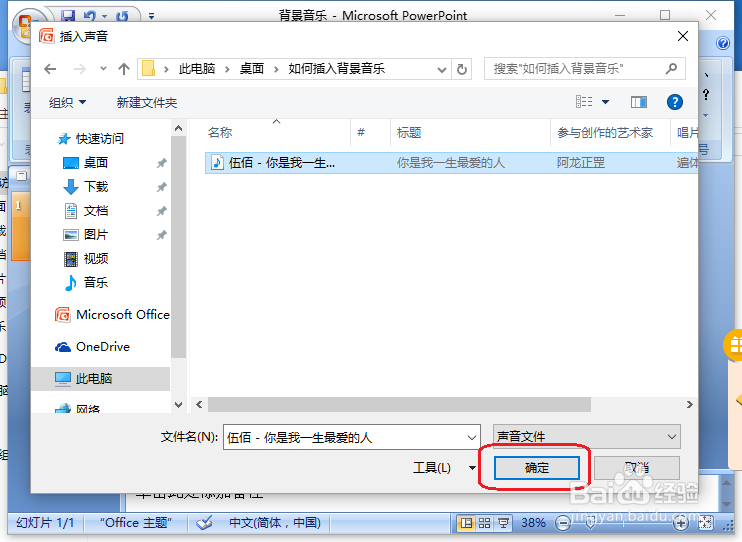Open 图片 folder in sidebar

pyautogui.click(x=85, y=234)
